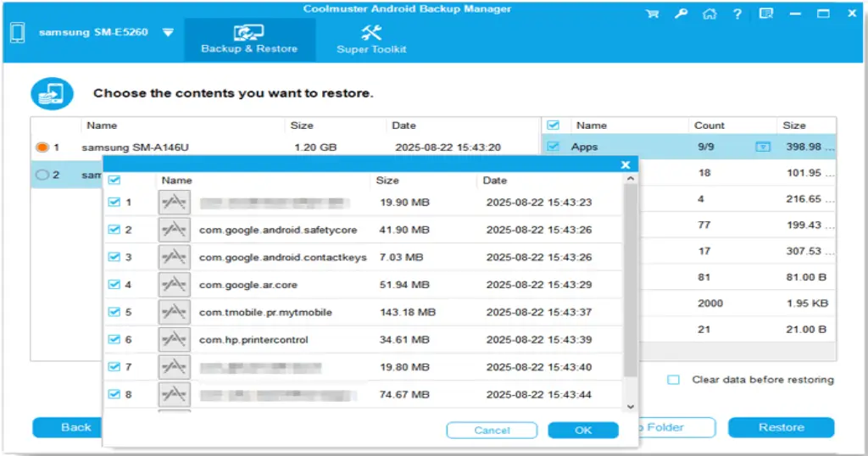868x456 pixels.
Task: Click the count value 2000
Action: coord(710,303)
